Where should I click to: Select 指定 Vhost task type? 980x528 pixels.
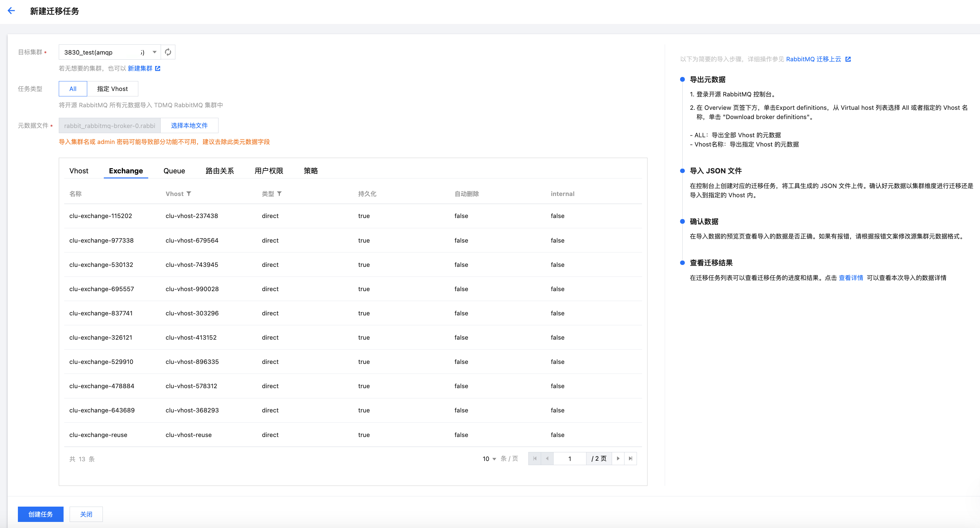click(112, 88)
